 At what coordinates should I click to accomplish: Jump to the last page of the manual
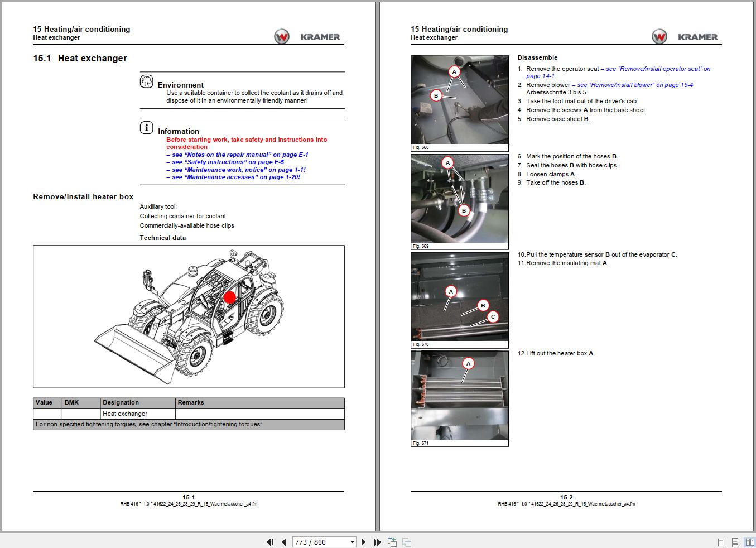coord(377,542)
